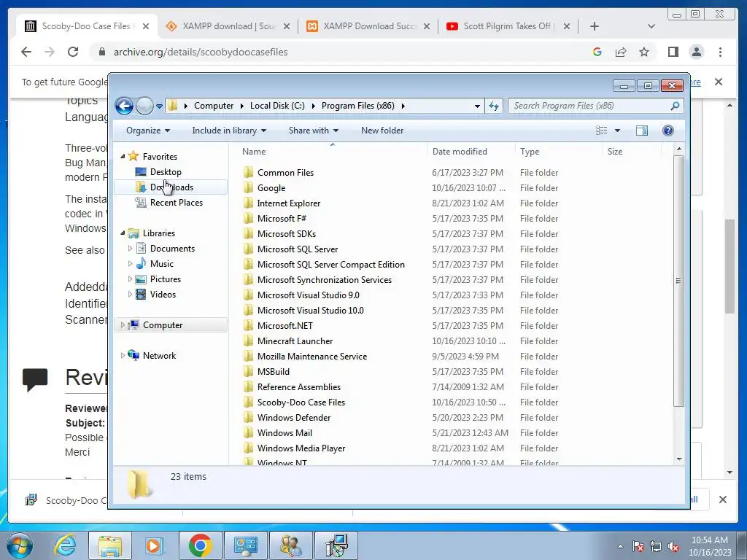Viewport: 747px width, 560px height.
Task: Select the Scooby-Doo Case Files folder icon
Action: tap(248, 402)
